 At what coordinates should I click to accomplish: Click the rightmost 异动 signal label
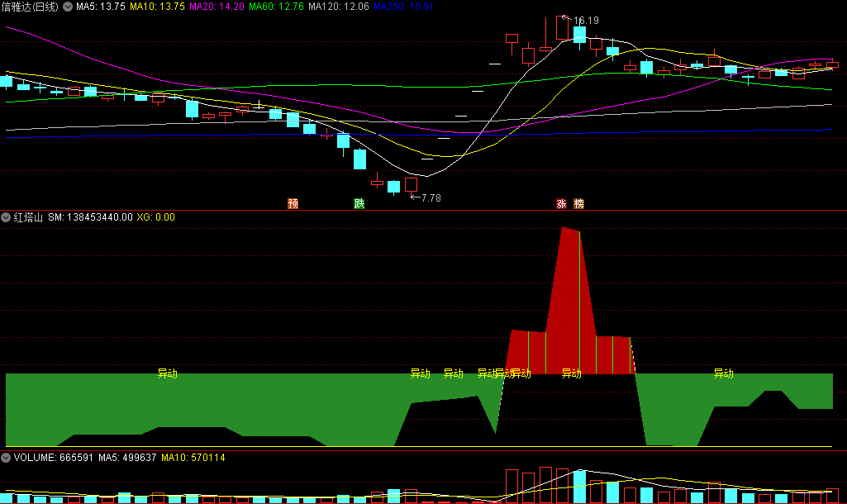pyautogui.click(x=723, y=373)
